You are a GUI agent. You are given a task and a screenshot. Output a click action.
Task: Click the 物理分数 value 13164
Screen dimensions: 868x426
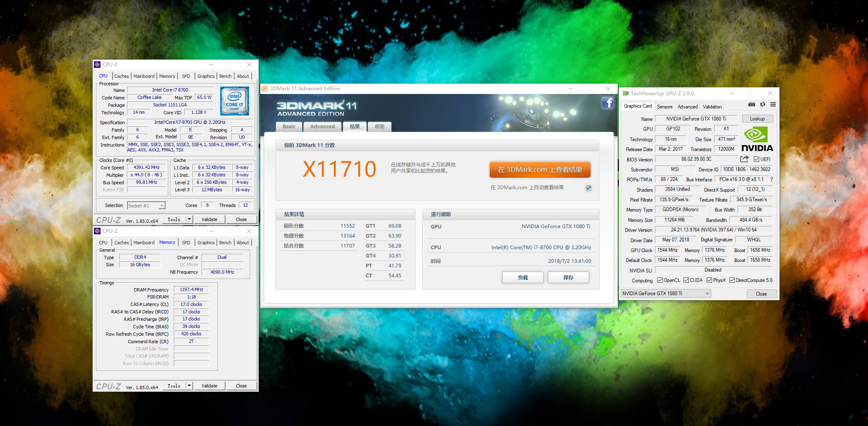point(348,236)
